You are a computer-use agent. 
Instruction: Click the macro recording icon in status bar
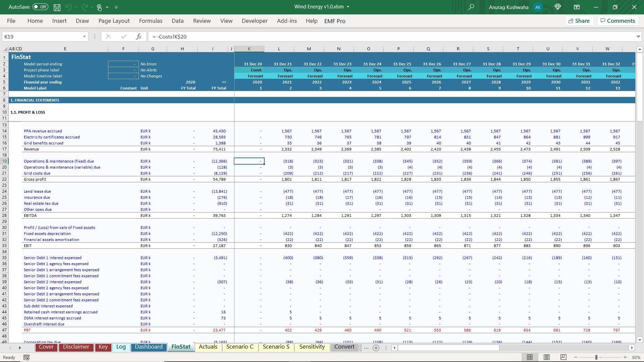tap(26, 357)
